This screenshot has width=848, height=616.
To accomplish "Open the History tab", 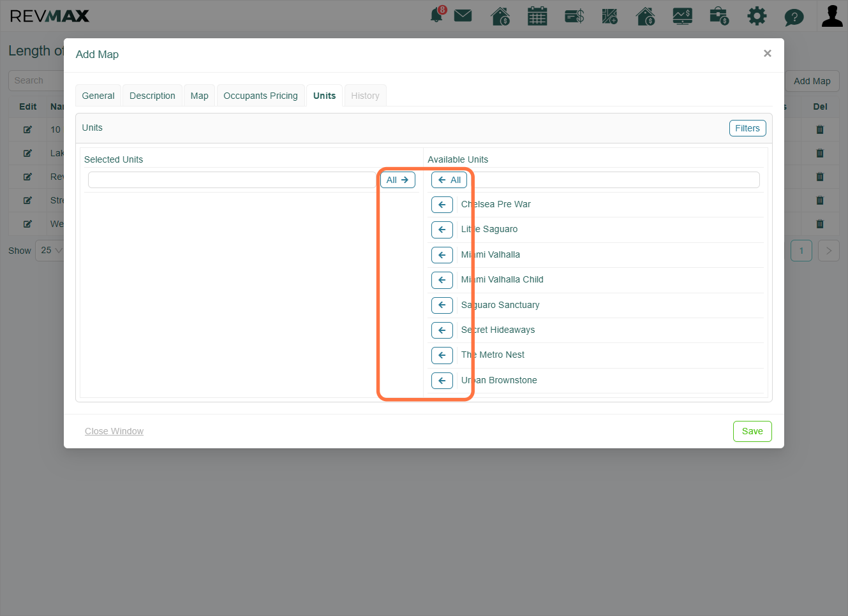I will [x=365, y=96].
